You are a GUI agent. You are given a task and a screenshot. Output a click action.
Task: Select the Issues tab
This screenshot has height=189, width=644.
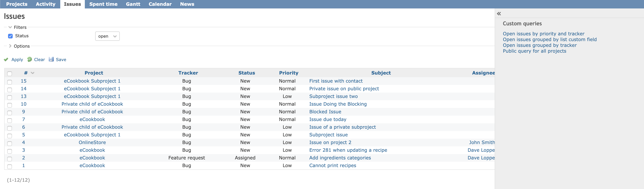72,4
